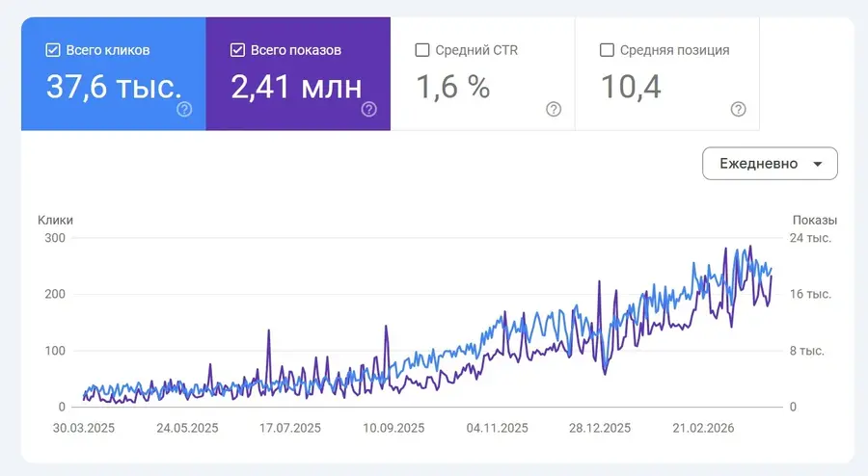Click the 2,41 млн impressions value
Screen dimensions: 868x476
[296, 88]
